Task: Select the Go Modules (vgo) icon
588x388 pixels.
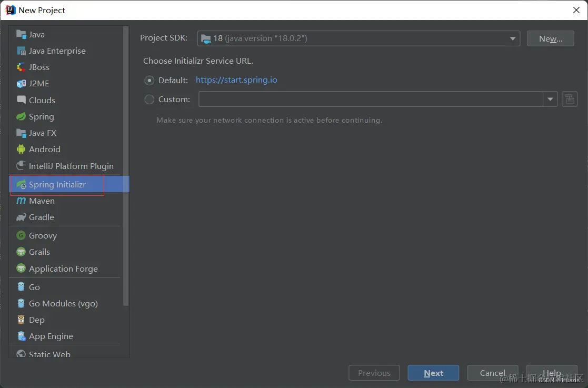Action: [x=21, y=303]
